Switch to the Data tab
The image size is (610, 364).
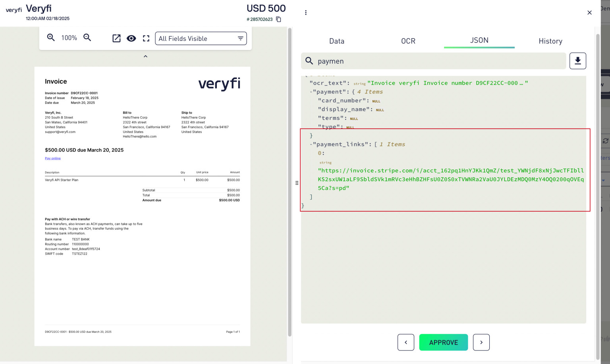point(336,41)
